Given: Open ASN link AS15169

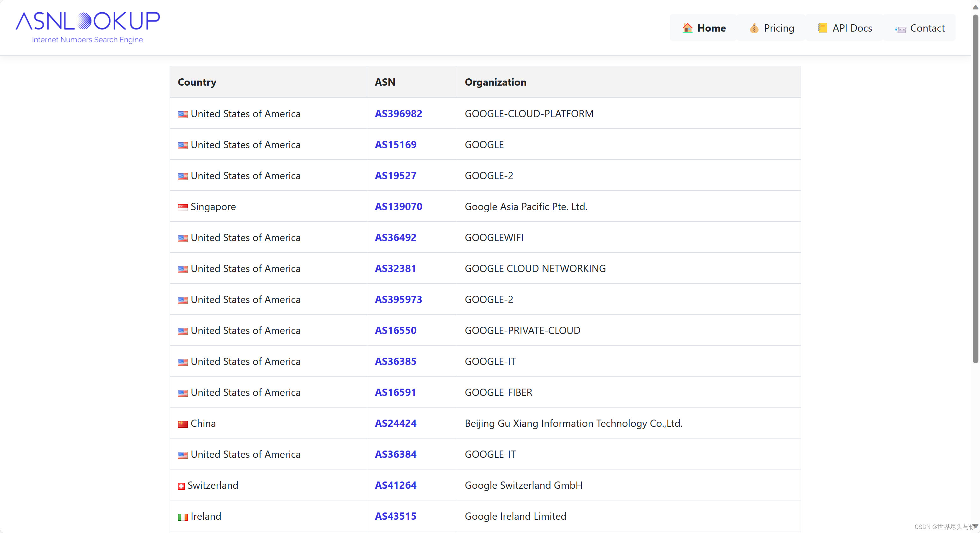Looking at the screenshot, I should (x=396, y=145).
